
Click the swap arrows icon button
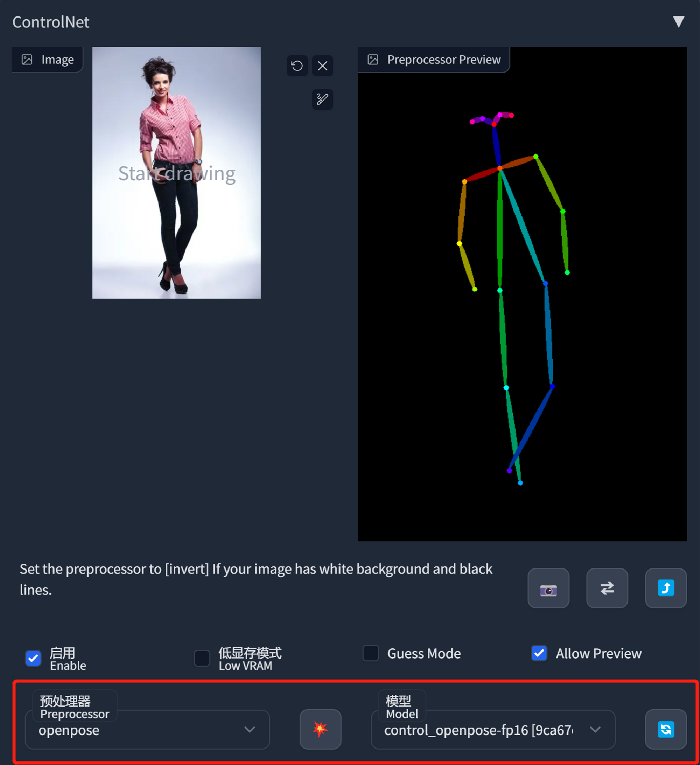click(607, 588)
